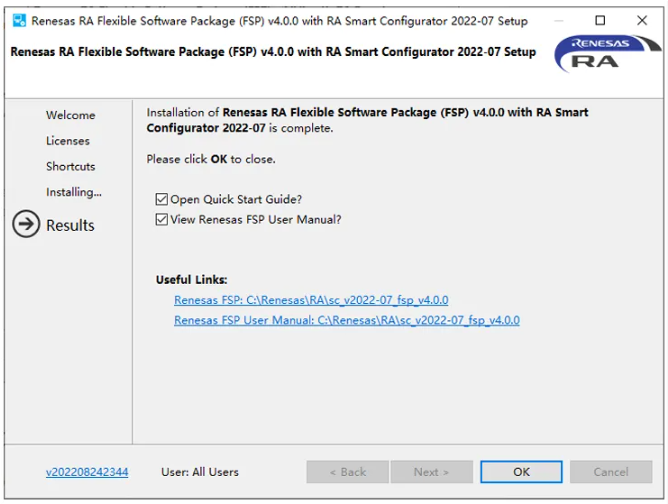The width and height of the screenshot is (668, 504).
Task: Click the 'Please click OK to close.' message
Action: pos(211,159)
